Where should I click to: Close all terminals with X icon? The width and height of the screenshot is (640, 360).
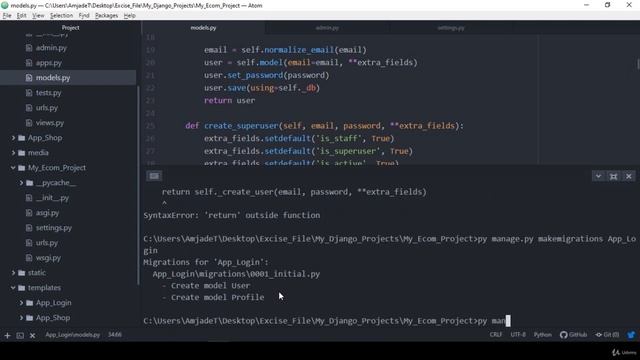(x=33, y=336)
